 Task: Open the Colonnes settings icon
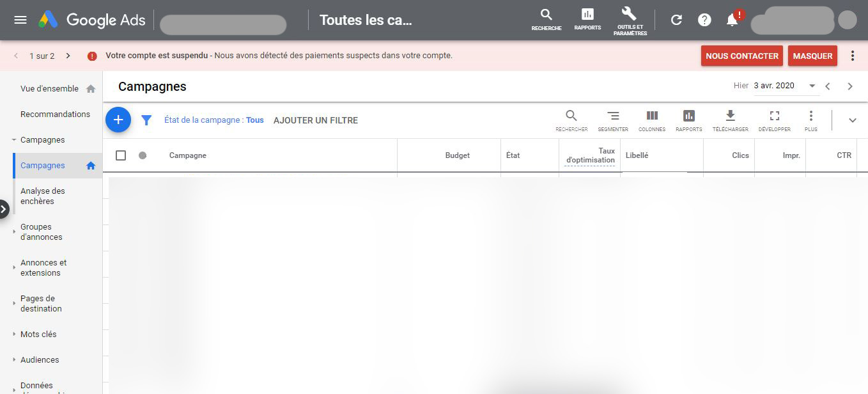(x=651, y=120)
